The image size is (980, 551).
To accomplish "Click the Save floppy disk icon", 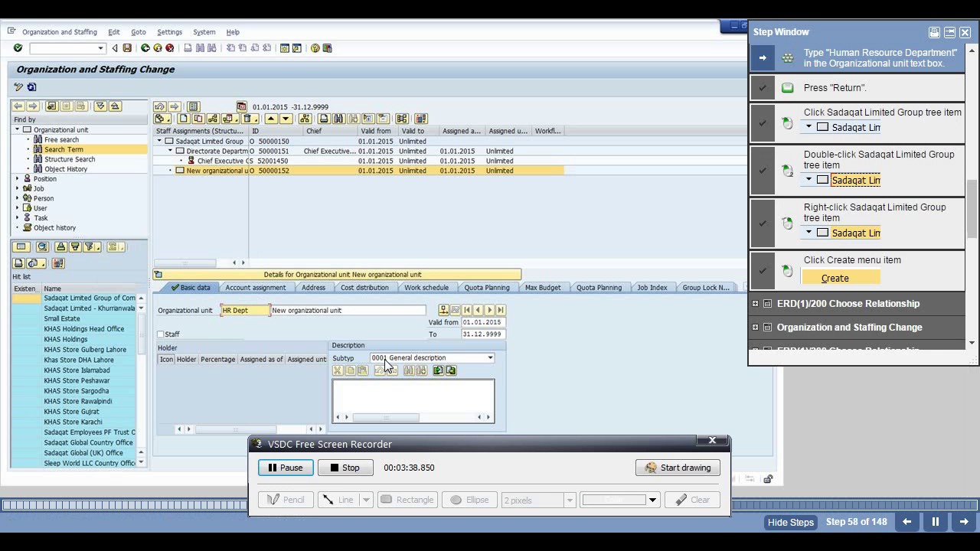I will 127,48.
